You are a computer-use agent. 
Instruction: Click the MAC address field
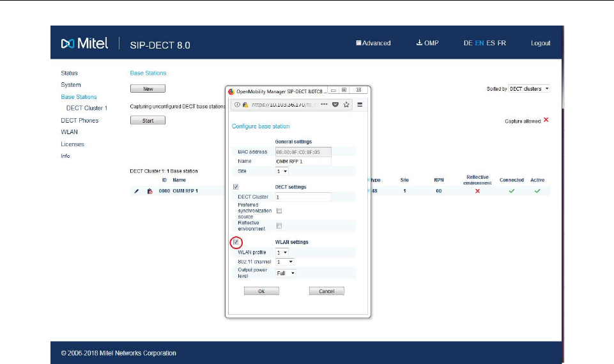pyautogui.click(x=303, y=152)
